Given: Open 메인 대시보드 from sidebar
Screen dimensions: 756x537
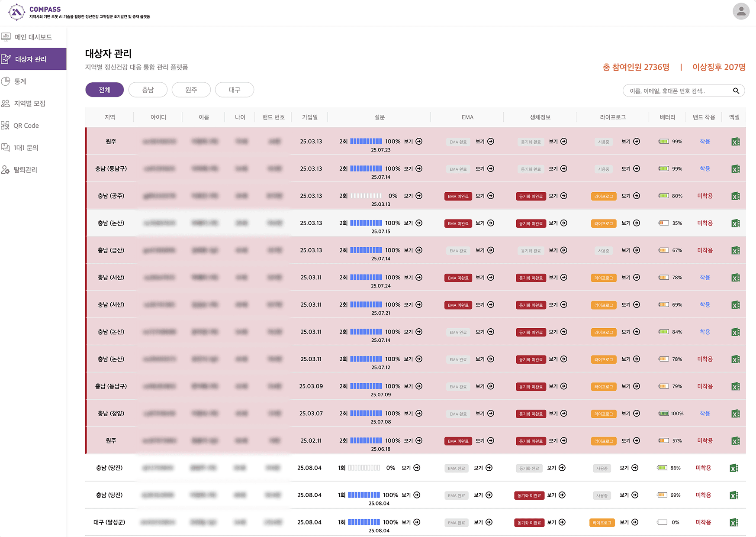Looking at the screenshot, I should (x=33, y=37).
